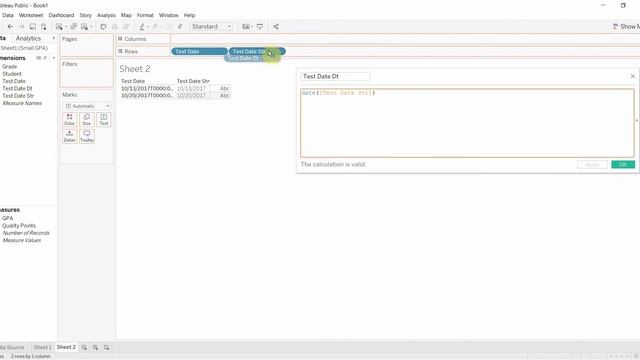This screenshot has width=640, height=360.
Task: Open the Tooltip marks card button
Action: click(87, 136)
